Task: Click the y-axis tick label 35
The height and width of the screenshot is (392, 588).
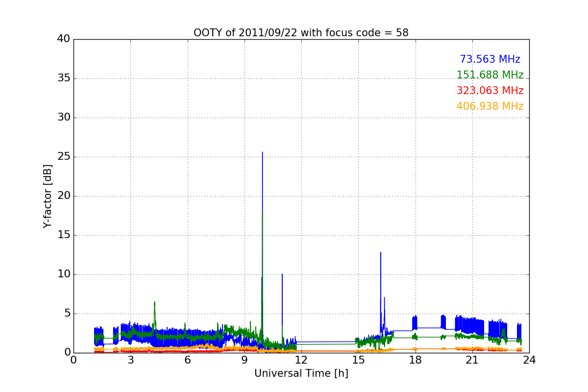Action: click(64, 78)
